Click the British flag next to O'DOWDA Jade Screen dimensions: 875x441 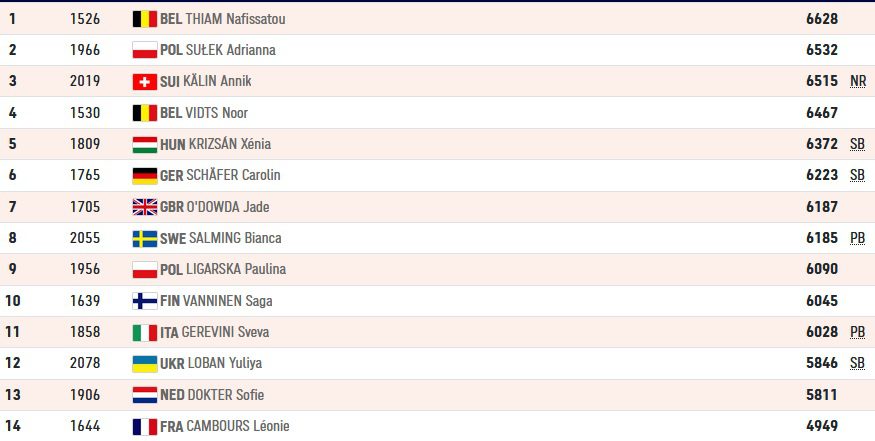145,207
